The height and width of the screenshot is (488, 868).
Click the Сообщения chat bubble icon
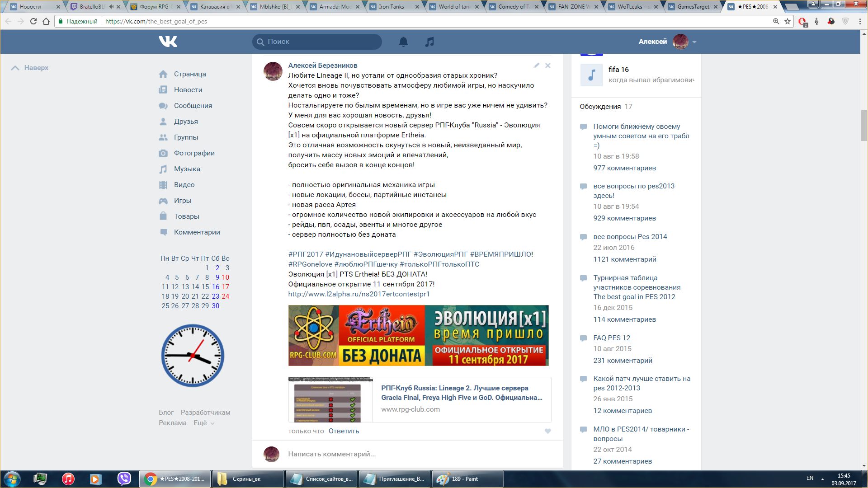click(x=163, y=106)
